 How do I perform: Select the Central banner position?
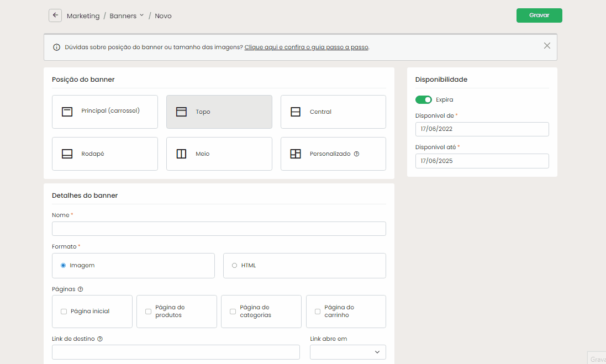(x=333, y=112)
